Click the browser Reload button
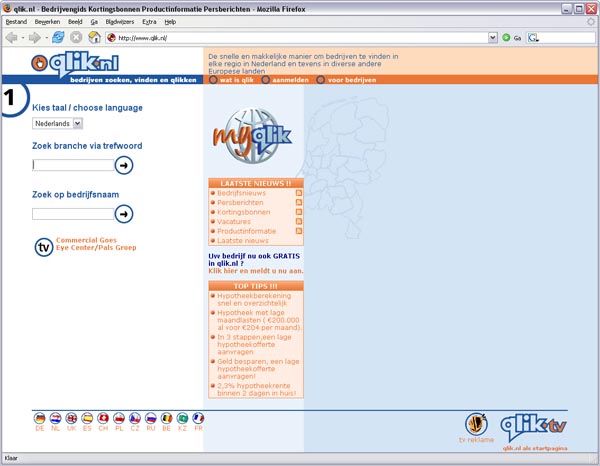 tap(58, 37)
